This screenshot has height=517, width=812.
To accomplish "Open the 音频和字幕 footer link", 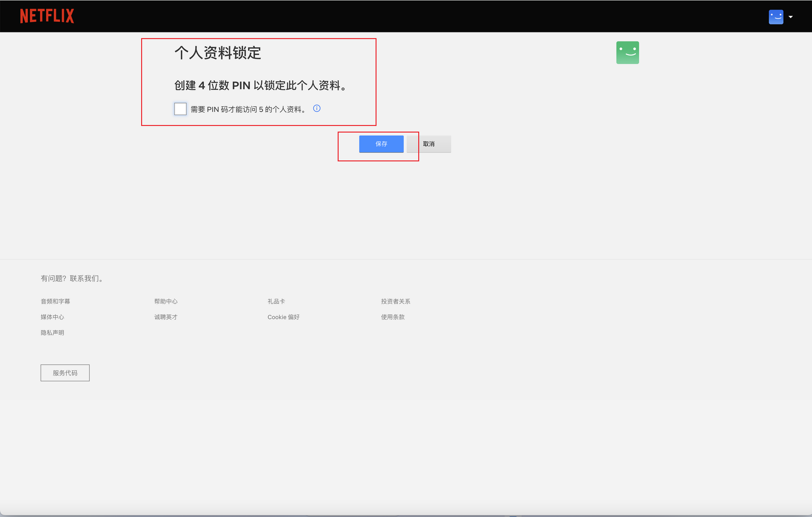I will tap(55, 301).
